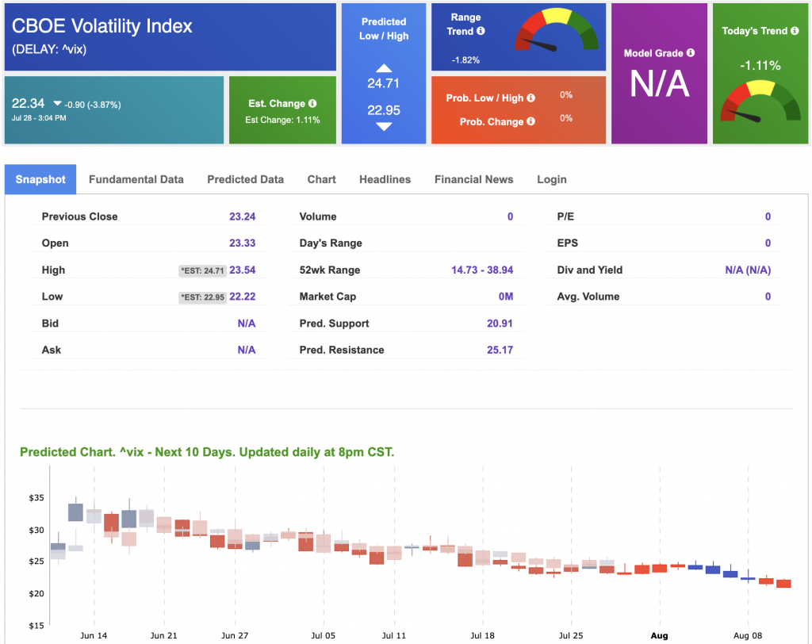Click the Pred. Support value 20.91
This screenshot has width=812, height=644.
point(500,324)
